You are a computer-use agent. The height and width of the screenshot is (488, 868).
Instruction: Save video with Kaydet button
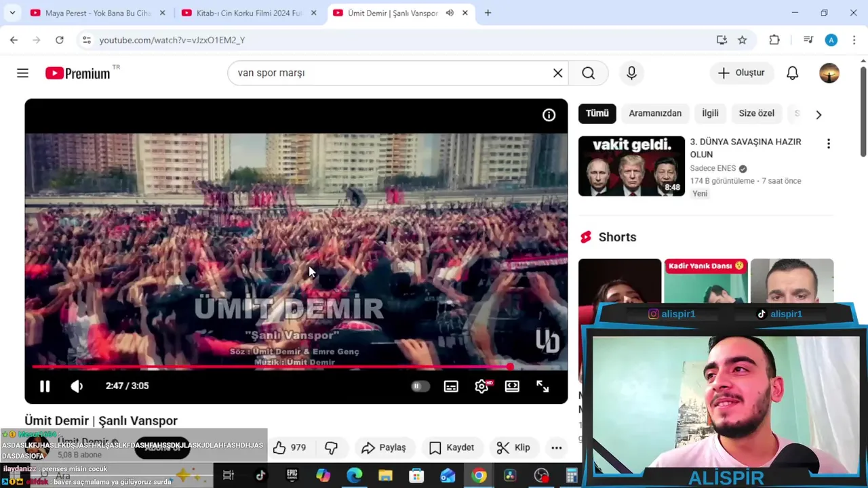click(452, 448)
